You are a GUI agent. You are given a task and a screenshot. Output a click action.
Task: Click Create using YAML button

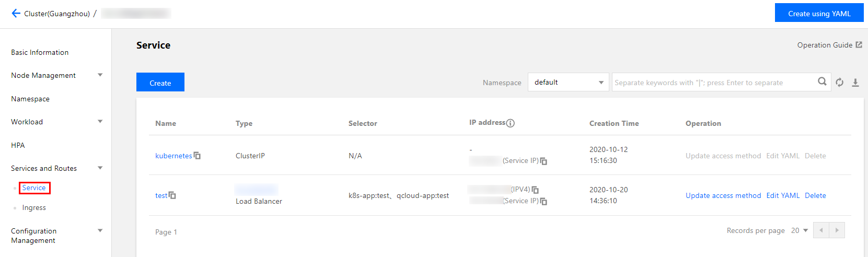coord(819,13)
